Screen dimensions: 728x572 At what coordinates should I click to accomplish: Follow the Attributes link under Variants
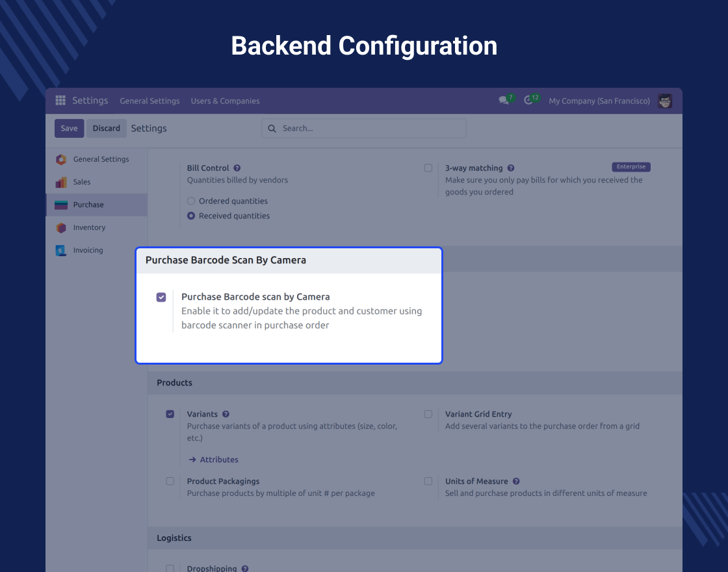(x=218, y=460)
